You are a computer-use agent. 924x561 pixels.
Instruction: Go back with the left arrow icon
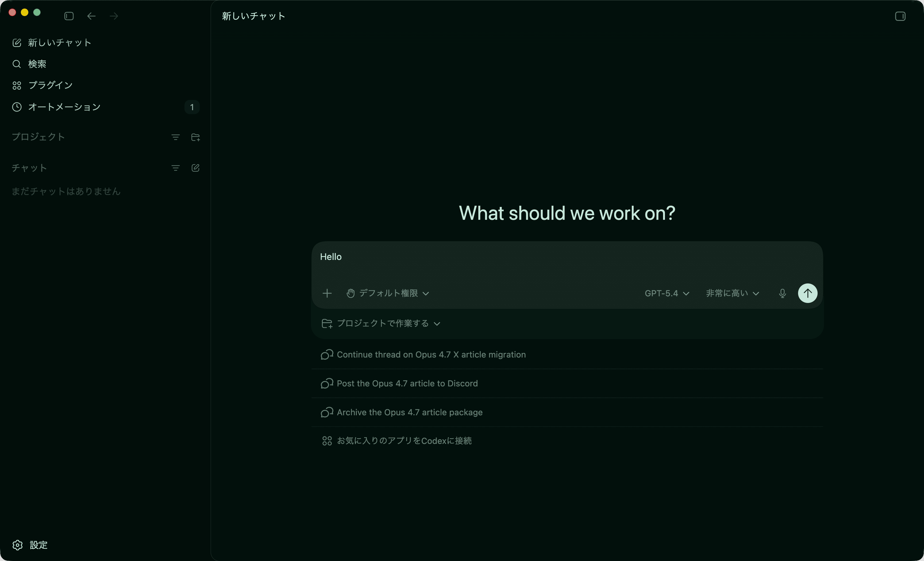[x=91, y=16]
